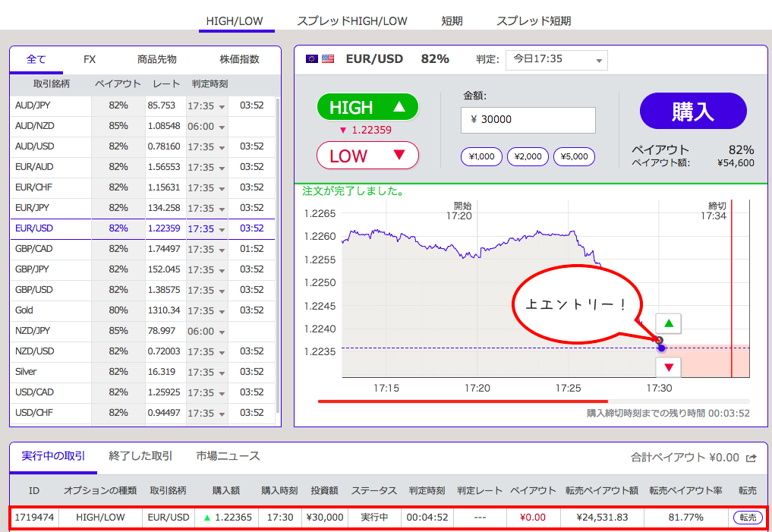Click the 転売 resell button in trade row
The image size is (772, 532).
pos(748,518)
